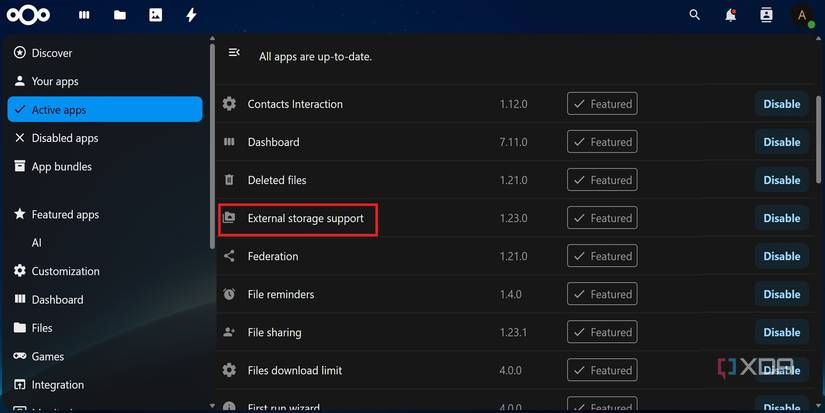This screenshot has width=825, height=413.
Task: Disable the Federation app
Action: (x=782, y=256)
